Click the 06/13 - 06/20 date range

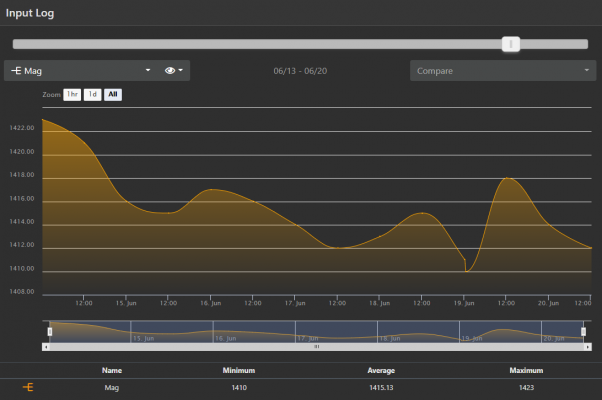(x=300, y=71)
